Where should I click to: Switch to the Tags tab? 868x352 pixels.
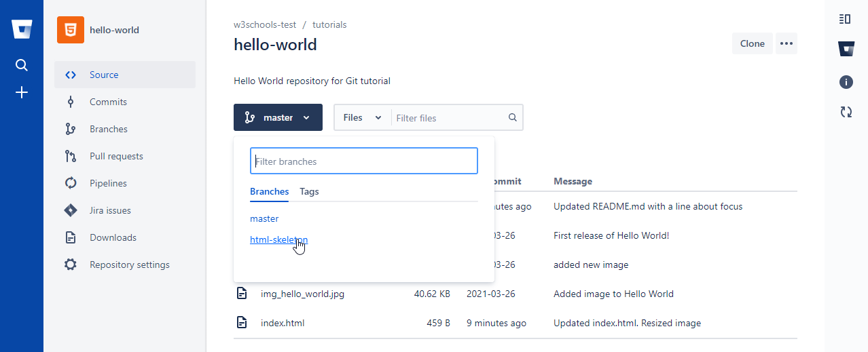click(309, 191)
